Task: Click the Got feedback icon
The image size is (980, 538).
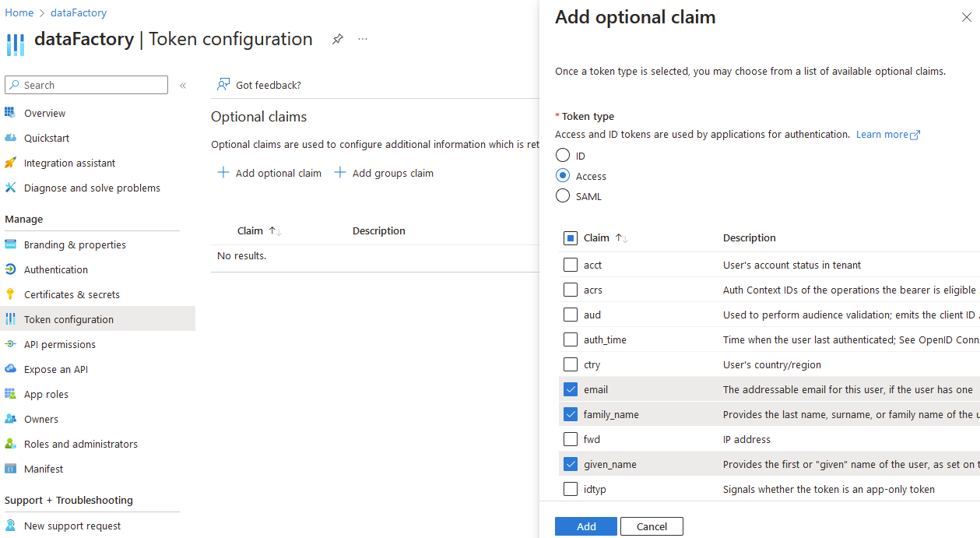Action: pyautogui.click(x=224, y=85)
